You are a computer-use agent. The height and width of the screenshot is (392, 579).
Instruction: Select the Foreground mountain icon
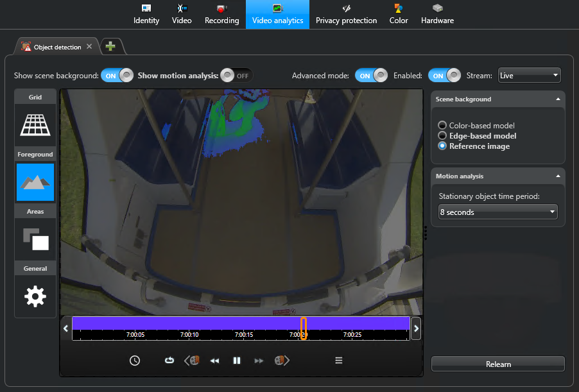pyautogui.click(x=35, y=182)
